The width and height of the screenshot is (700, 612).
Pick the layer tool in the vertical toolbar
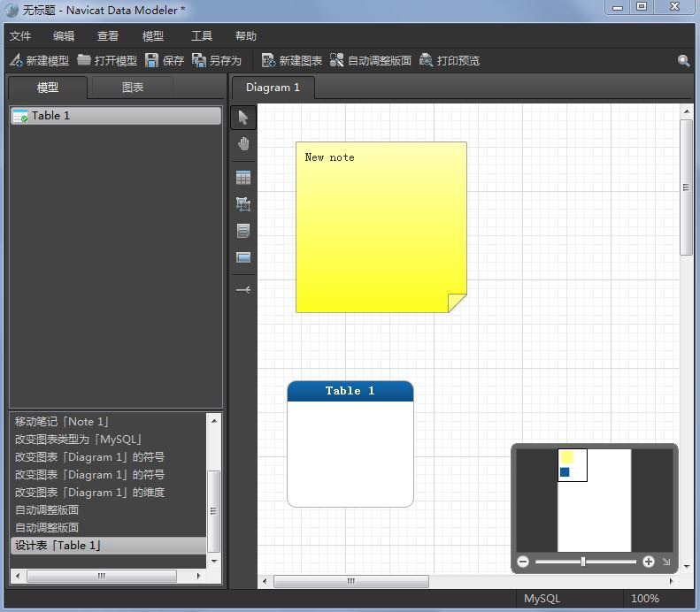[243, 204]
